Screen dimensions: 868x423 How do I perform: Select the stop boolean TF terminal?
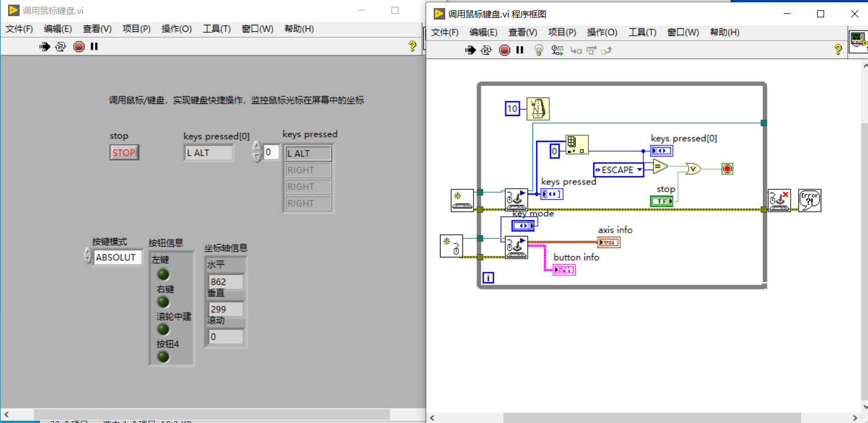coord(662,201)
